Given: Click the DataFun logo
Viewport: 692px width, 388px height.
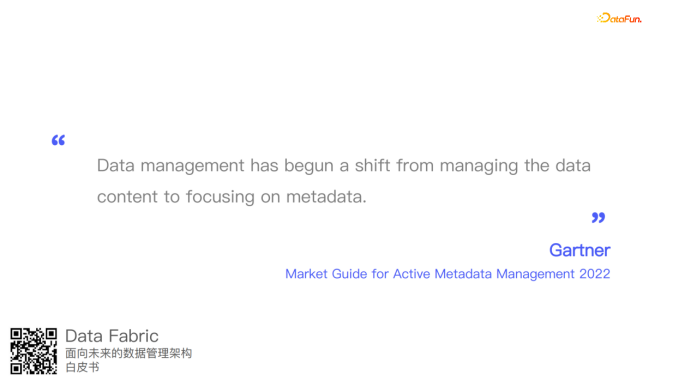Looking at the screenshot, I should click(x=619, y=18).
